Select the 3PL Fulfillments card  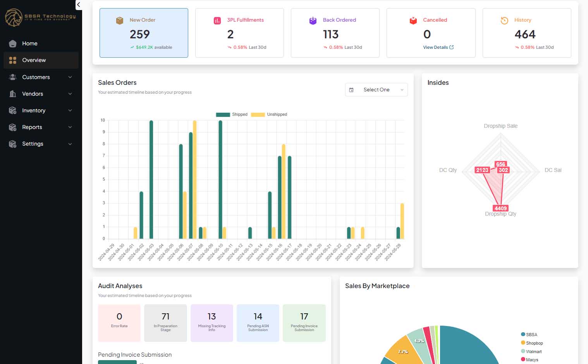pos(239,33)
